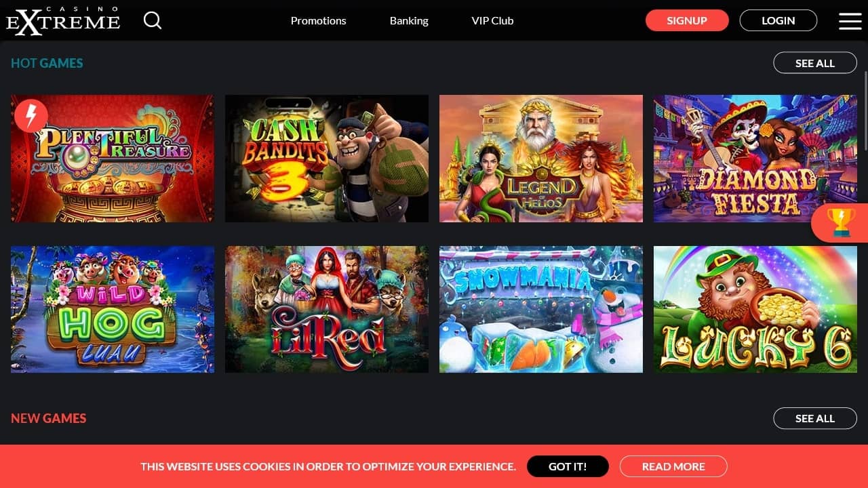Click READ MORE about cookies

coord(673,466)
